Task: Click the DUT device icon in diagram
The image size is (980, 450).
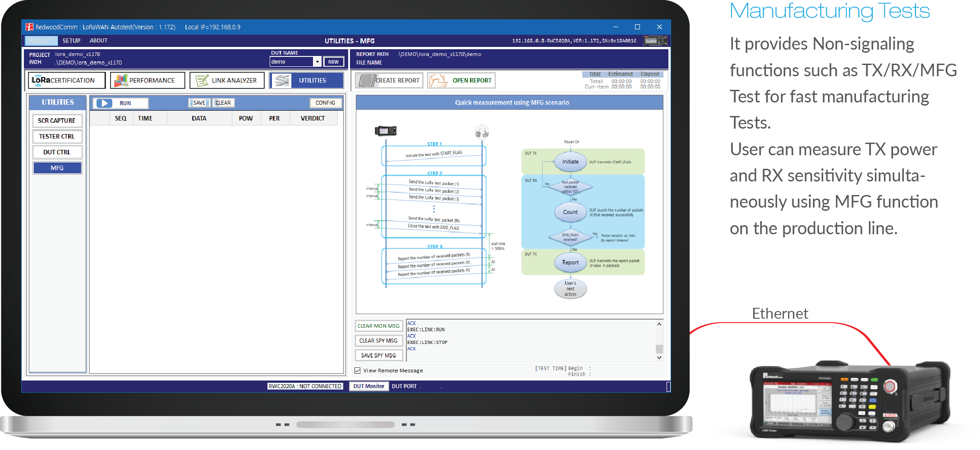Action: pos(482,132)
